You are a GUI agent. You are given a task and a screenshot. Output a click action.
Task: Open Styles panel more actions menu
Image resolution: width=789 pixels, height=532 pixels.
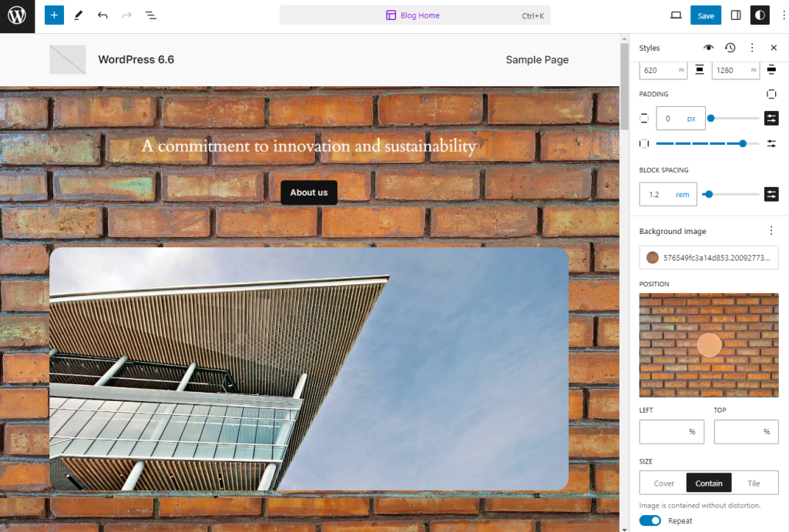coord(752,48)
